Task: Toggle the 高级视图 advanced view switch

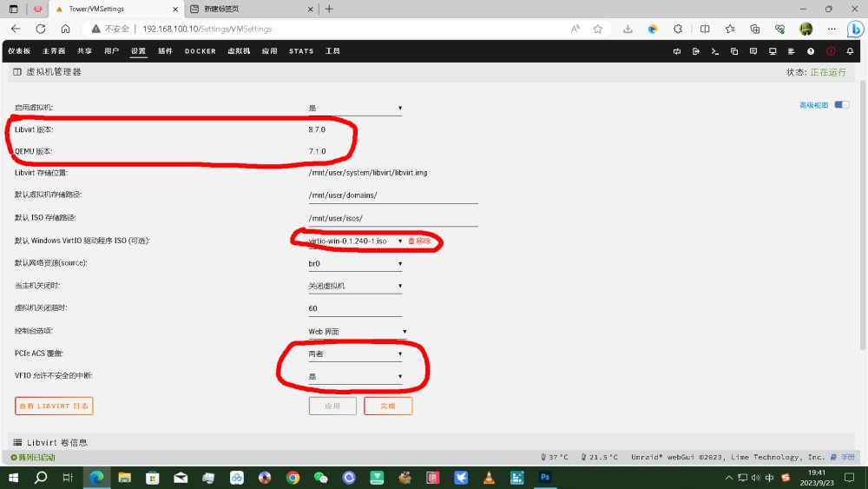Action: 841,105
